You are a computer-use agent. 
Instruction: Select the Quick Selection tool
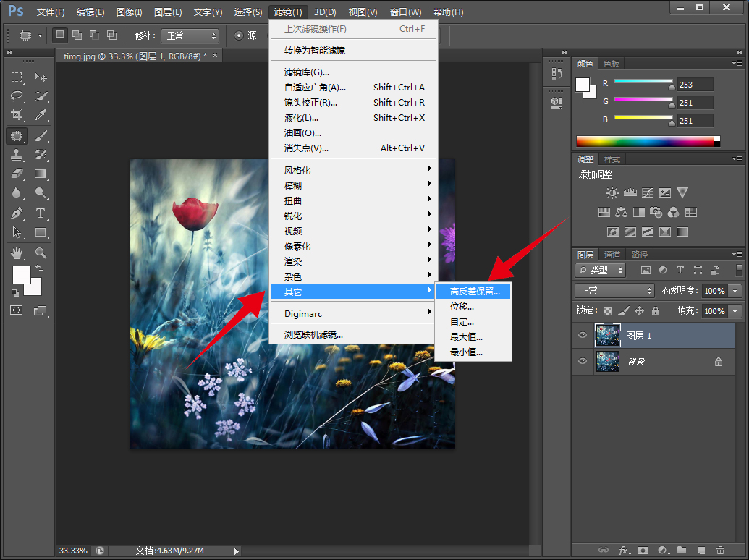pos(41,96)
